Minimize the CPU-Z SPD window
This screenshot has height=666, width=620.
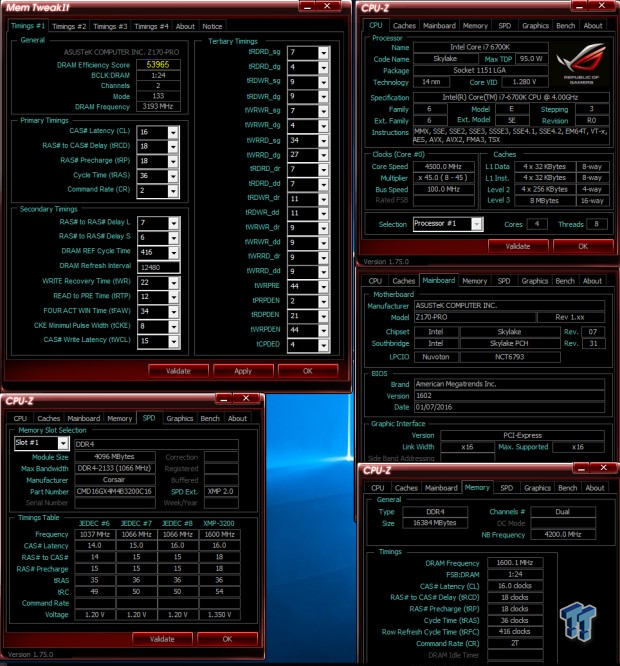coord(224,398)
